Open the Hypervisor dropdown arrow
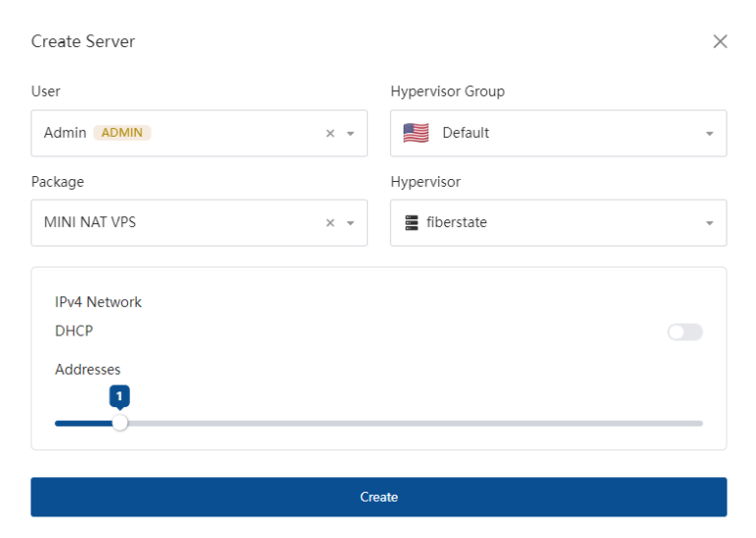 point(710,223)
